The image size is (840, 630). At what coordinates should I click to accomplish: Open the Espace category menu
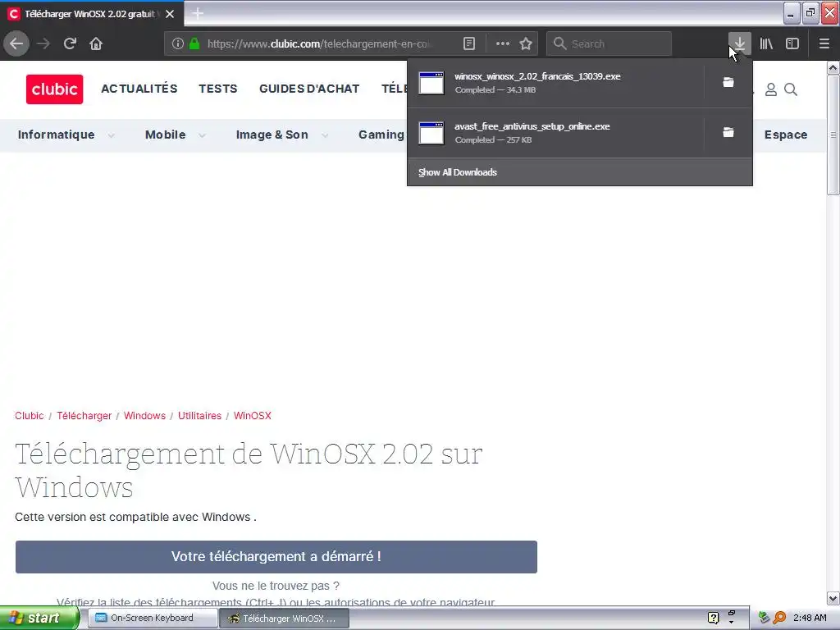tap(785, 135)
